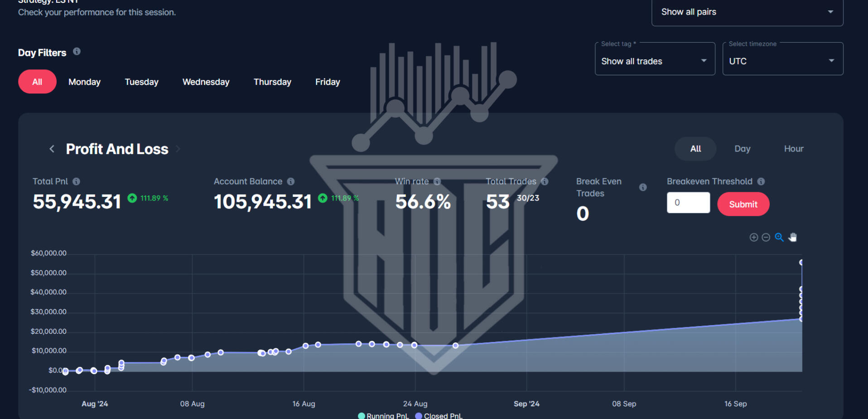Viewport: 868px width, 419px height.
Task: Click green up arrow beside Total Pnl
Action: 132,198
